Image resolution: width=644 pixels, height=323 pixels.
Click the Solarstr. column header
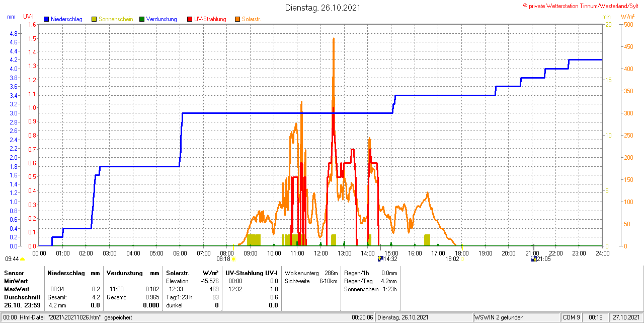pyautogui.click(x=179, y=273)
